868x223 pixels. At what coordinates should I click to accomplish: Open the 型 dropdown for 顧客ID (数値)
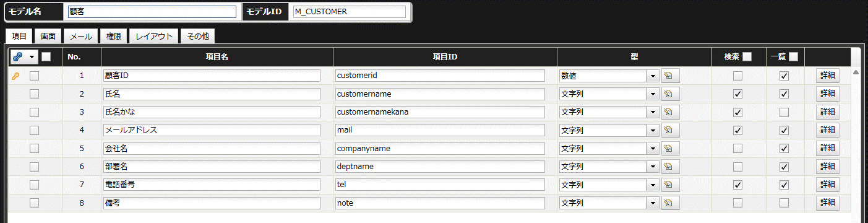click(x=609, y=76)
